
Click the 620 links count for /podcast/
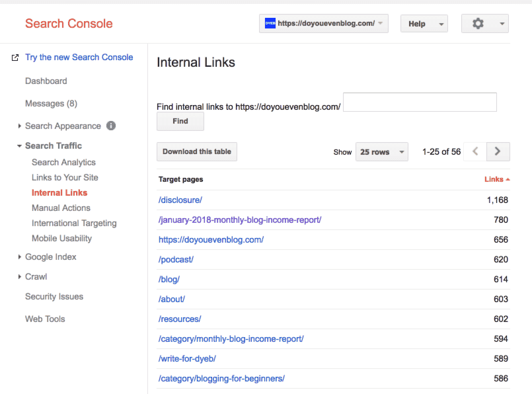click(501, 260)
